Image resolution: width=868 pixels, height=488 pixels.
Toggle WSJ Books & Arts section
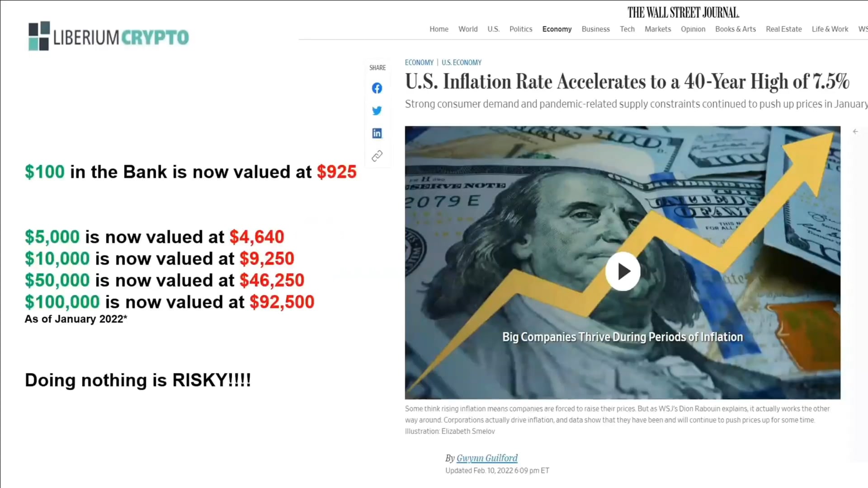point(736,28)
